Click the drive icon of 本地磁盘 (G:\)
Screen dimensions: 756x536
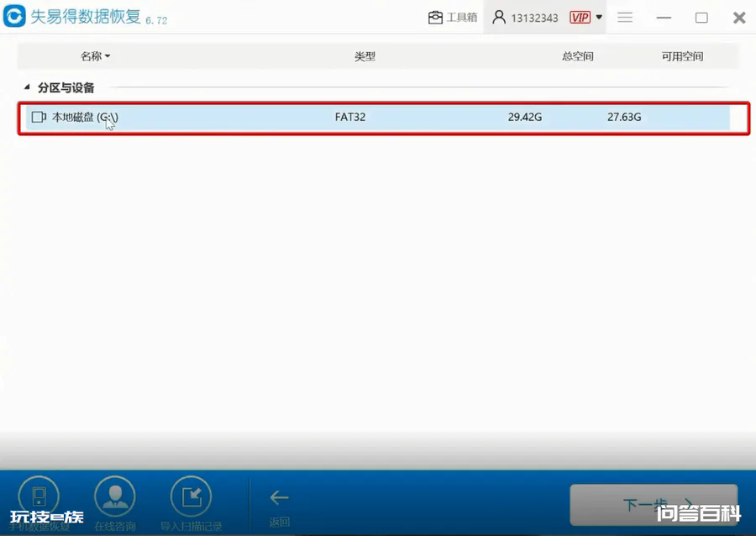pyautogui.click(x=39, y=117)
